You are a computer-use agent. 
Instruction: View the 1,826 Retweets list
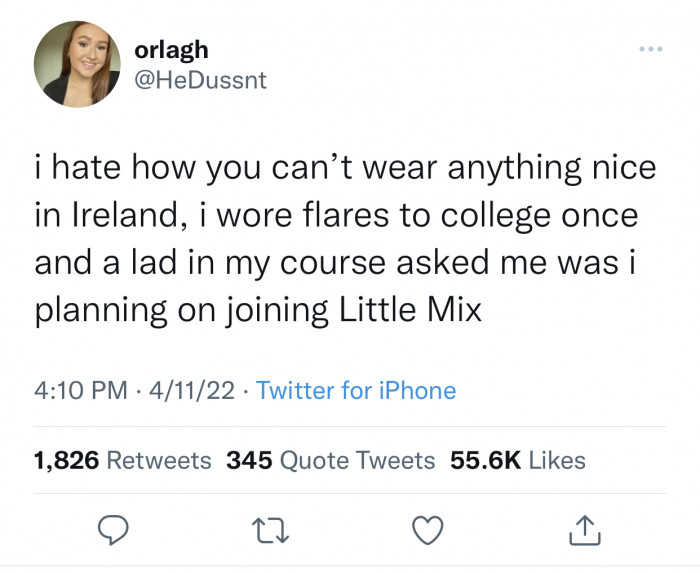click(x=122, y=460)
